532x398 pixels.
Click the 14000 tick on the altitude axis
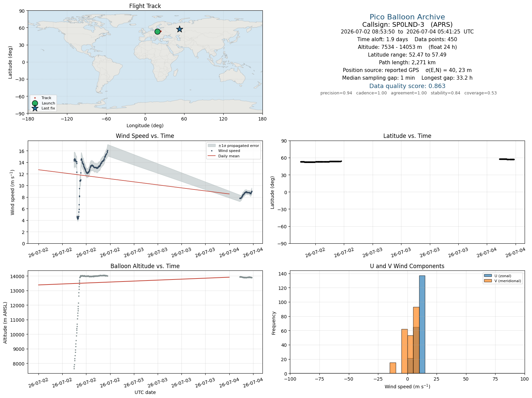[x=17, y=276]
